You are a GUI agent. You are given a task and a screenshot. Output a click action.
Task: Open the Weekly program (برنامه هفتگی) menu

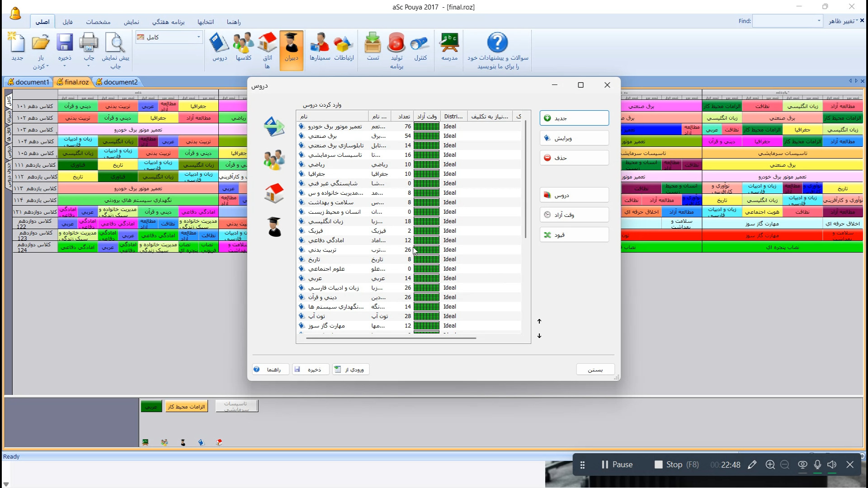click(x=168, y=22)
